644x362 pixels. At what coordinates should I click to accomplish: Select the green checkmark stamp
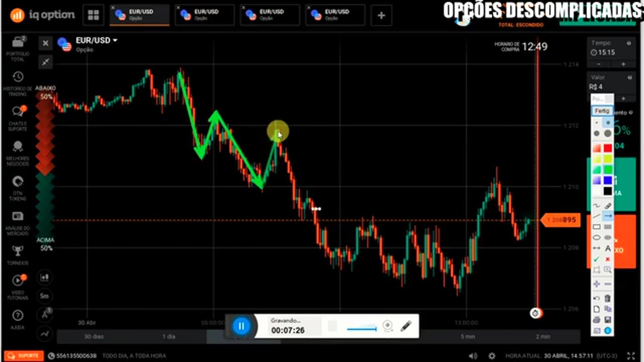(x=597, y=259)
